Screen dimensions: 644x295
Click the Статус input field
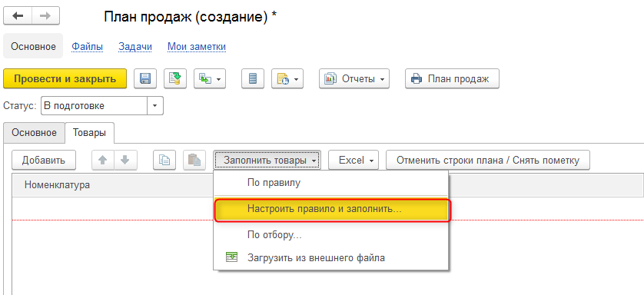point(94,105)
